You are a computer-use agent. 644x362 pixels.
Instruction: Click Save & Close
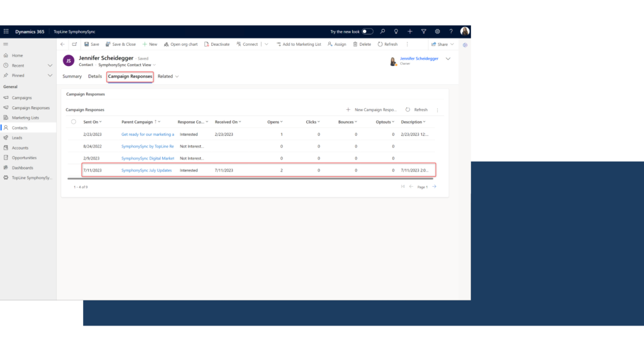120,44
